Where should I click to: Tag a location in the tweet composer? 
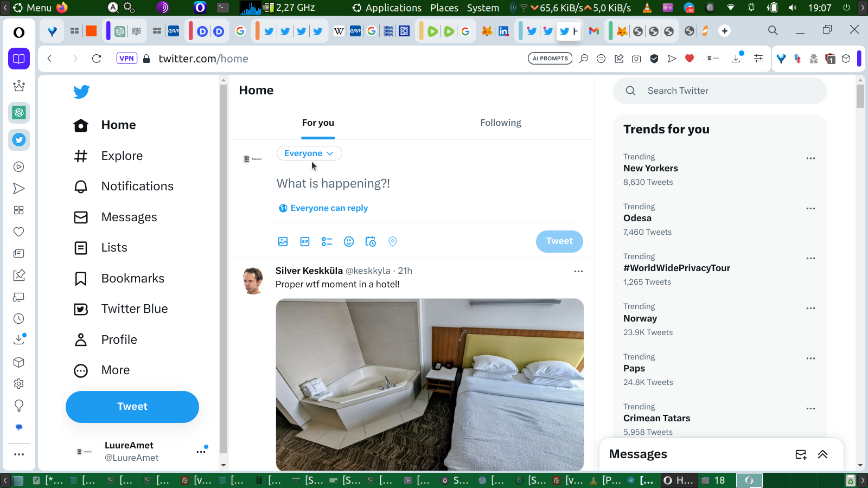click(393, 242)
